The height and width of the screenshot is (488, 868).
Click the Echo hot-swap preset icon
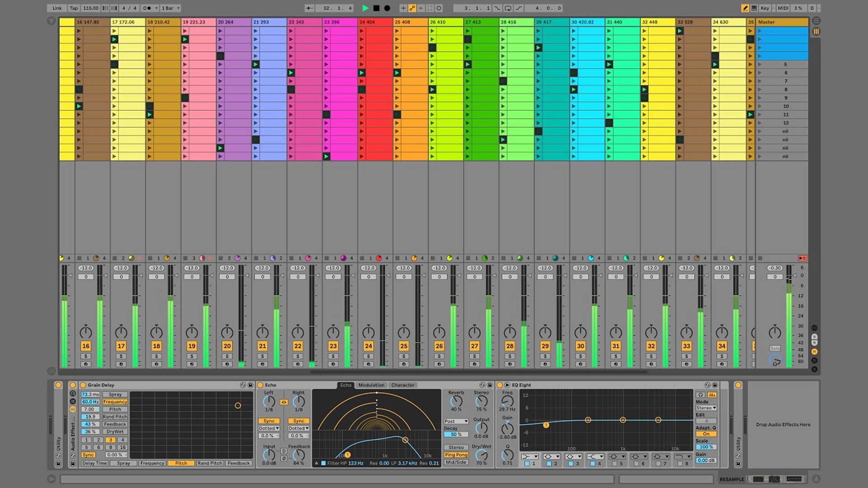pyautogui.click(x=482, y=385)
